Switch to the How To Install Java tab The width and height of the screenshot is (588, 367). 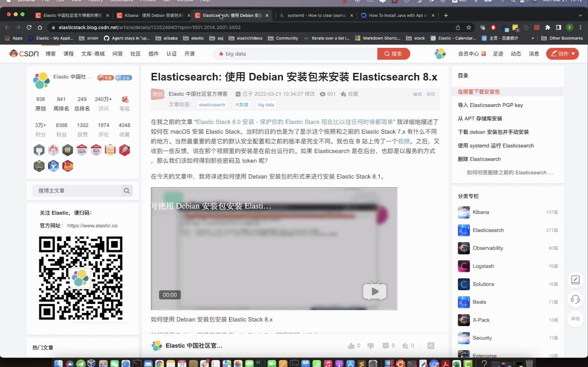[398, 15]
